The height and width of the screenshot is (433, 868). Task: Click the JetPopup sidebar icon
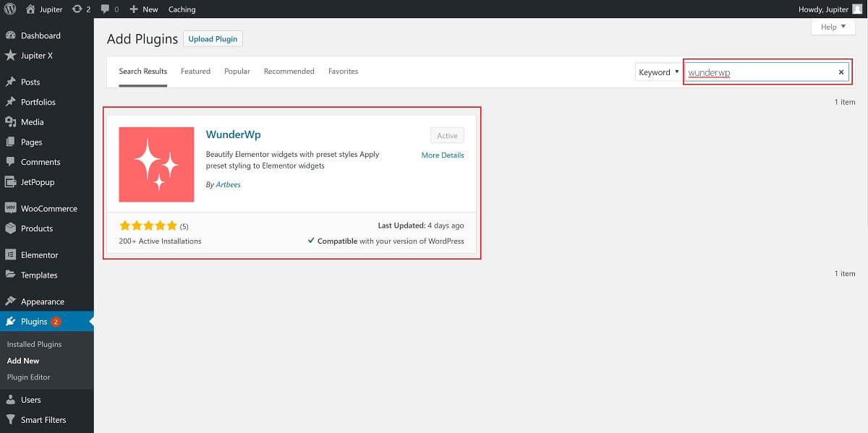pos(10,182)
